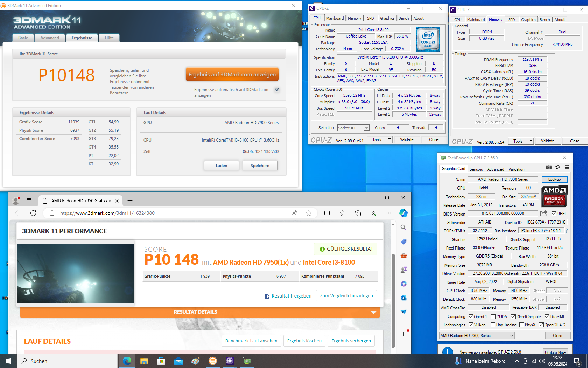This screenshot has width=588, height=368.
Task: Click the GPU-Z screenshot camera icon
Action: [x=548, y=168]
